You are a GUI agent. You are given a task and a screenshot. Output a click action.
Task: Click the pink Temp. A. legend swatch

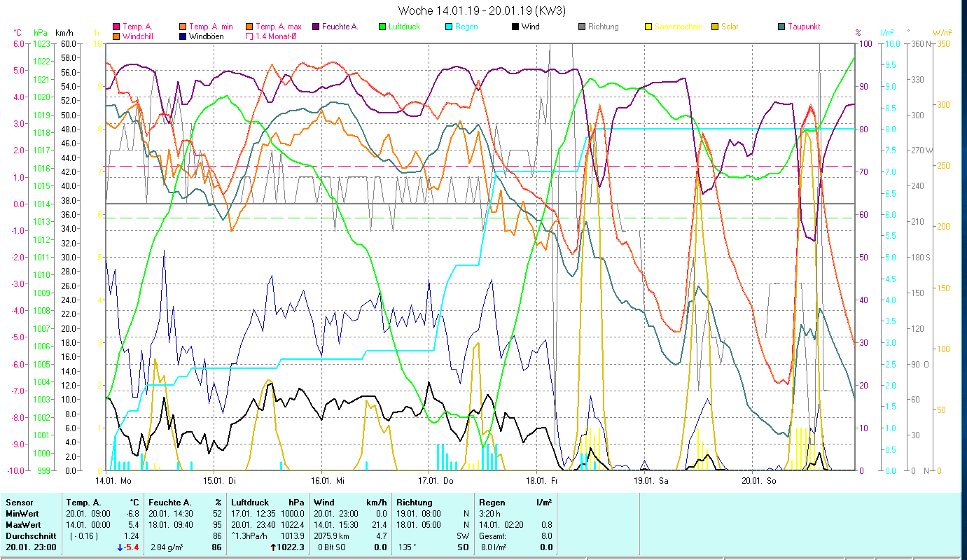click(x=116, y=27)
